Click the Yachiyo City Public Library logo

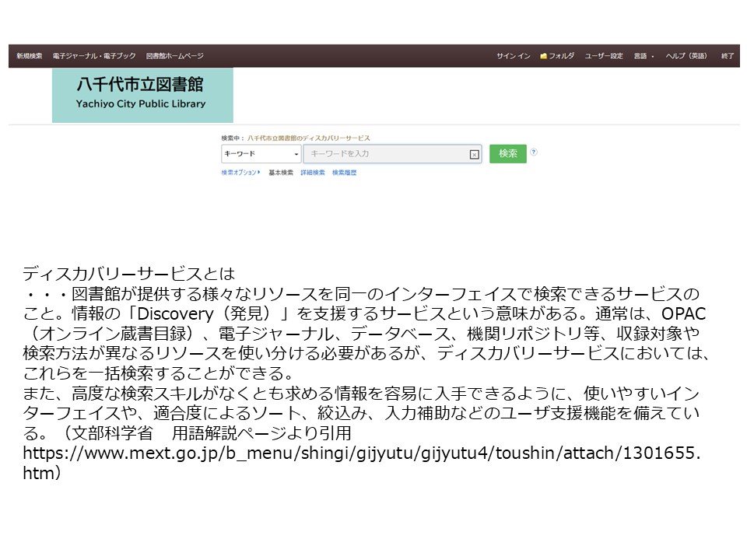point(142,95)
